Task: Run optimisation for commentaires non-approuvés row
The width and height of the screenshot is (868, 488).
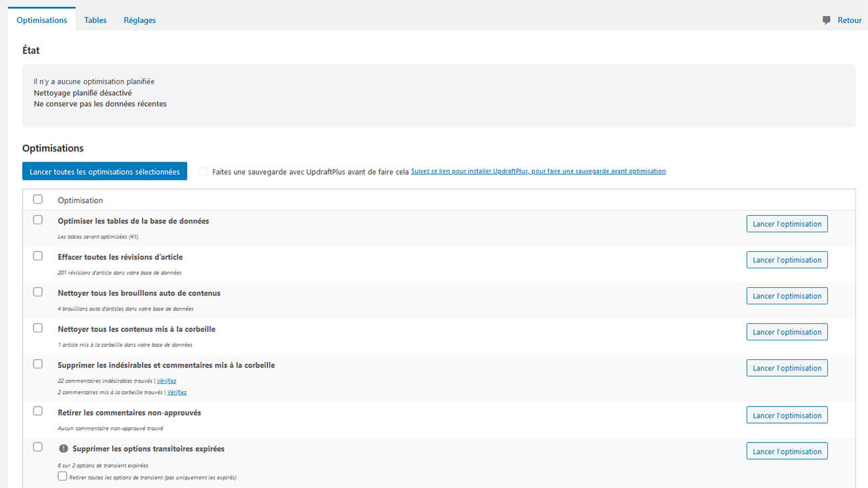Action: [787, 415]
